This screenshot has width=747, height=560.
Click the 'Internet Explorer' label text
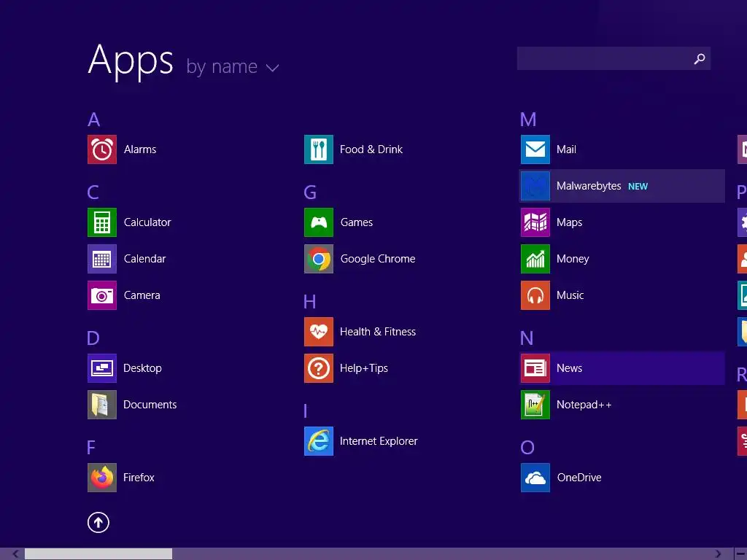click(379, 441)
